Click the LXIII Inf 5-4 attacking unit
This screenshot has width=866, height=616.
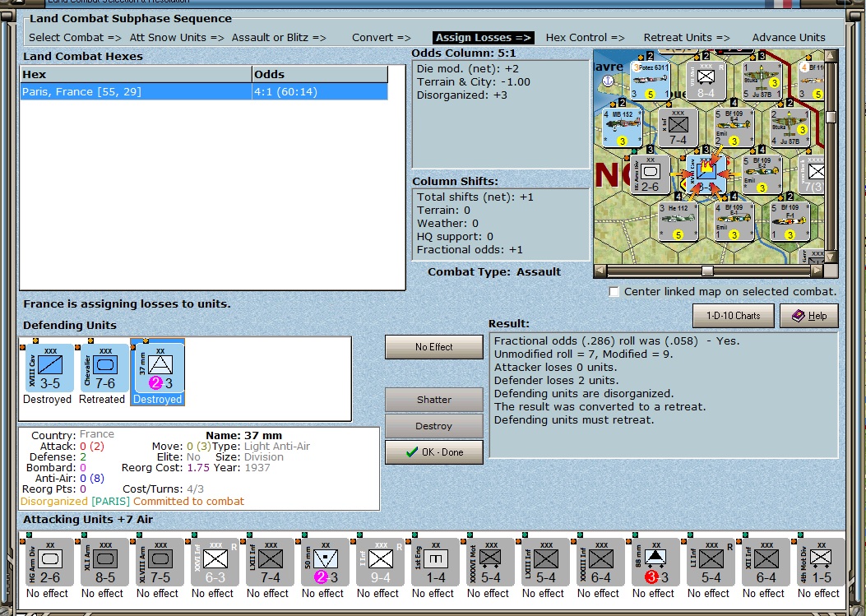click(x=545, y=562)
